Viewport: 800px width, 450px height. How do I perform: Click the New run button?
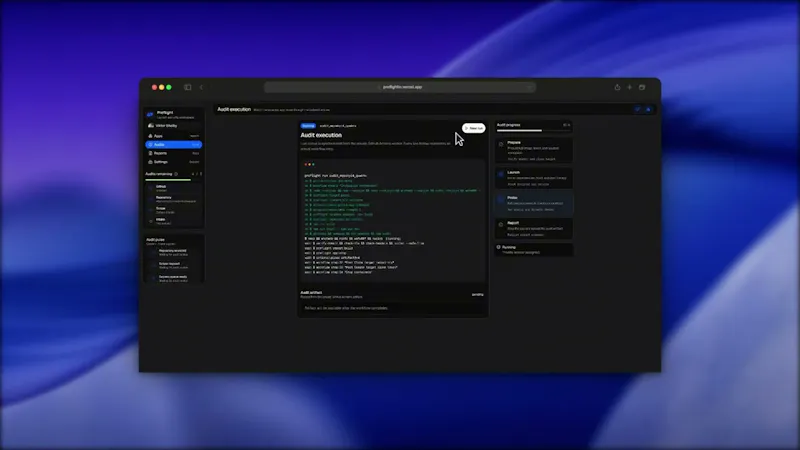pyautogui.click(x=473, y=128)
